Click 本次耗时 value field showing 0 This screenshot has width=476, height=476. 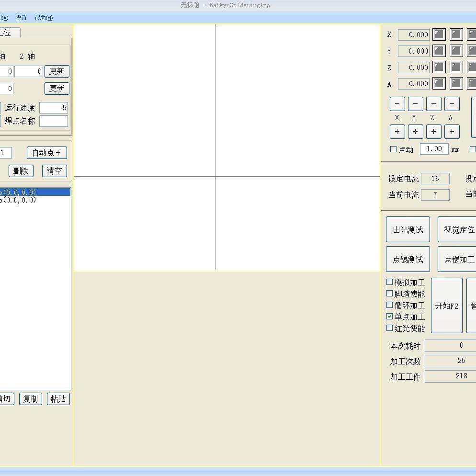tap(451, 345)
